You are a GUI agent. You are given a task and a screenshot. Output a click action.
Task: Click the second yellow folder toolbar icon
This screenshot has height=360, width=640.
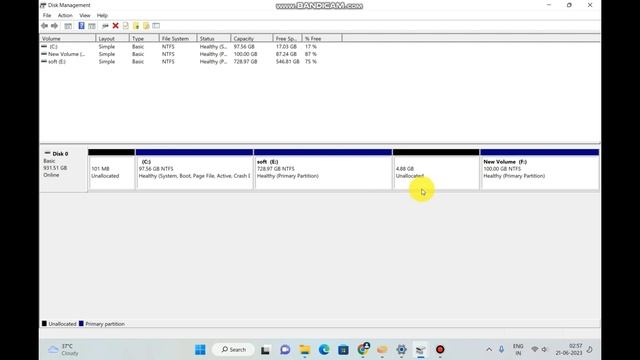click(146, 26)
